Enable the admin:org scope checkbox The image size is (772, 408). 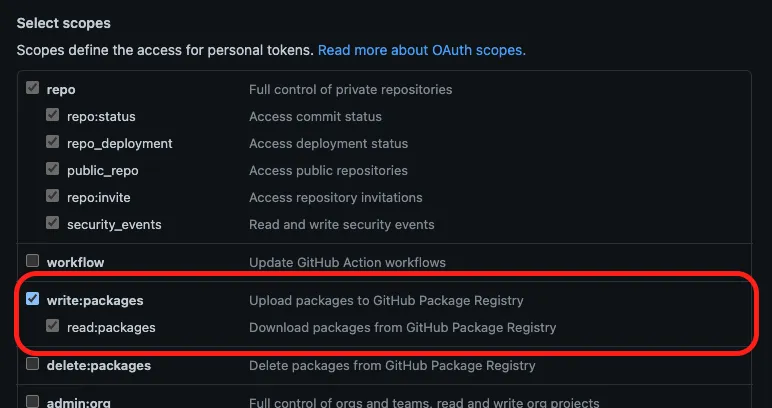point(33,402)
